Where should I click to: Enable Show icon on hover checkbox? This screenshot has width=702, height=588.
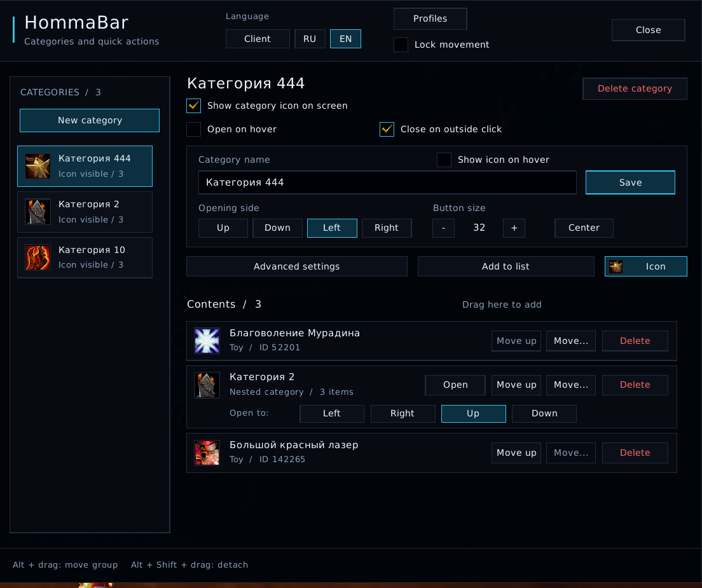pyautogui.click(x=444, y=160)
